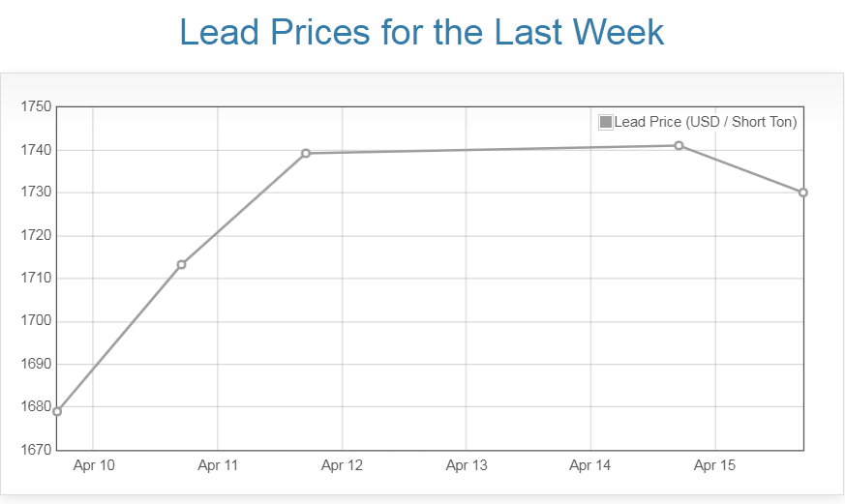
Task: Click the 1700 y-axis label
Action: click(36, 321)
